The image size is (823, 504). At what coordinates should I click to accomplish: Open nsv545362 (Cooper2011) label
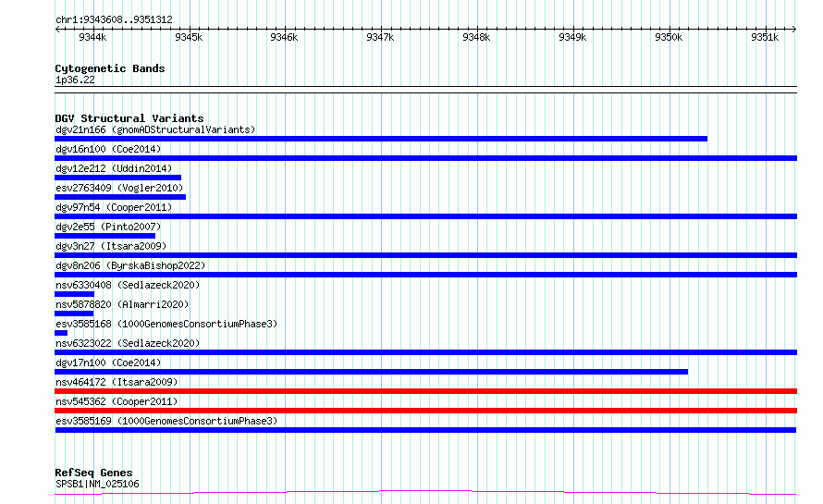117,401
